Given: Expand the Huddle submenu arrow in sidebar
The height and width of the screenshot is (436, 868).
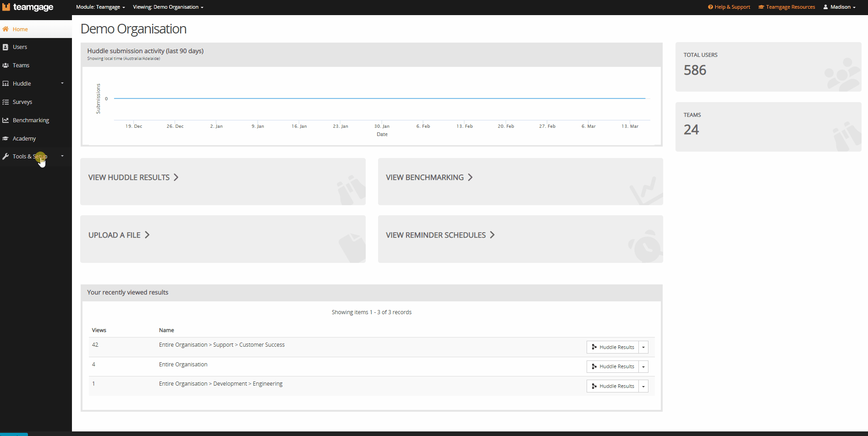Looking at the screenshot, I should pyautogui.click(x=62, y=83).
